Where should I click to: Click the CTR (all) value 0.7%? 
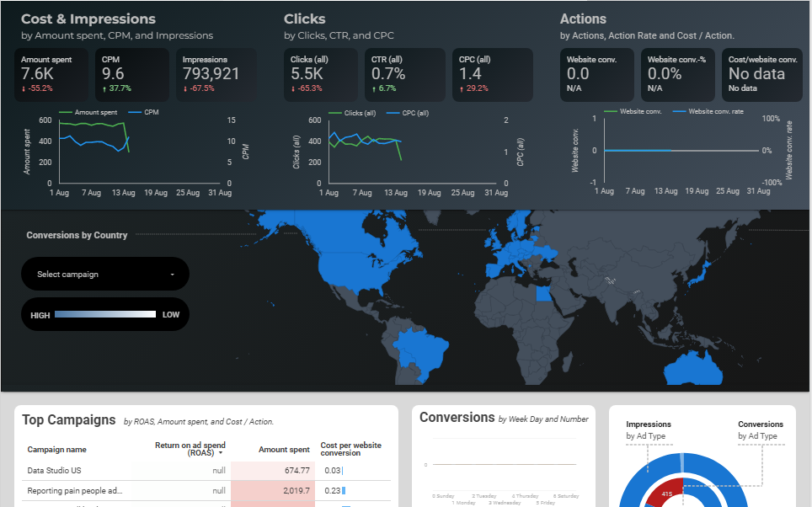click(387, 74)
